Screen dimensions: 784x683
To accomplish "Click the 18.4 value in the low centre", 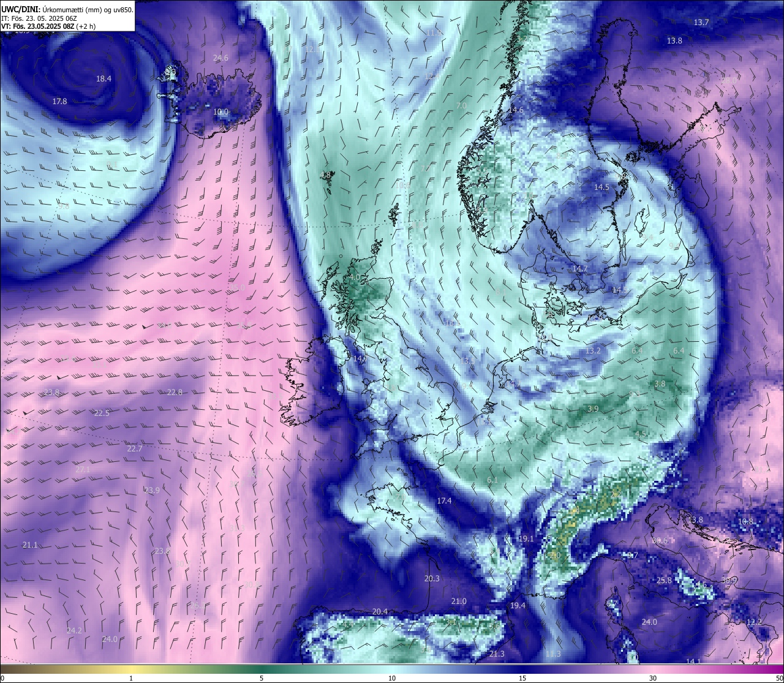I will [104, 78].
